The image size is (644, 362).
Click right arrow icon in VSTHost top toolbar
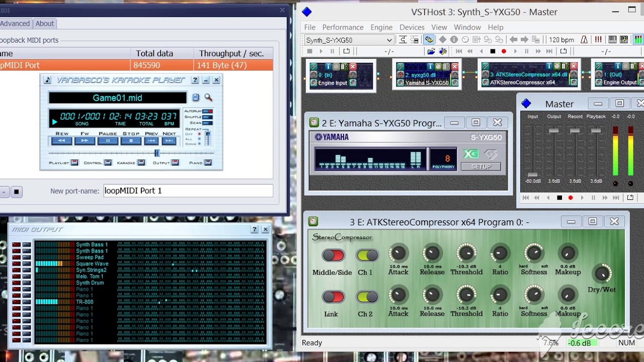pyautogui.click(x=524, y=40)
